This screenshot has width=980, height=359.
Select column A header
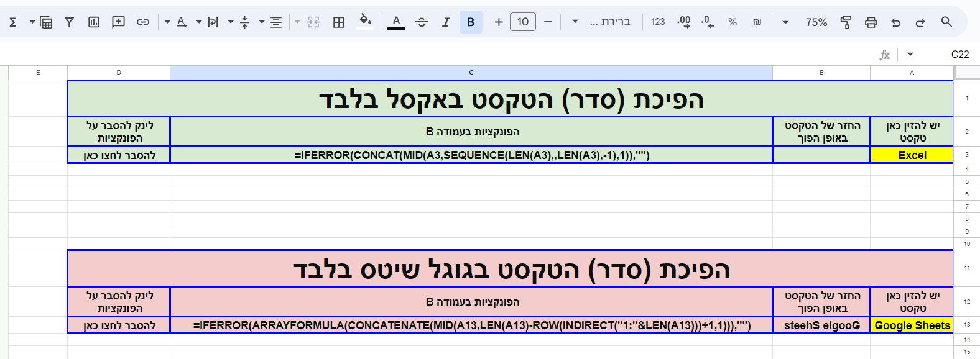[912, 73]
